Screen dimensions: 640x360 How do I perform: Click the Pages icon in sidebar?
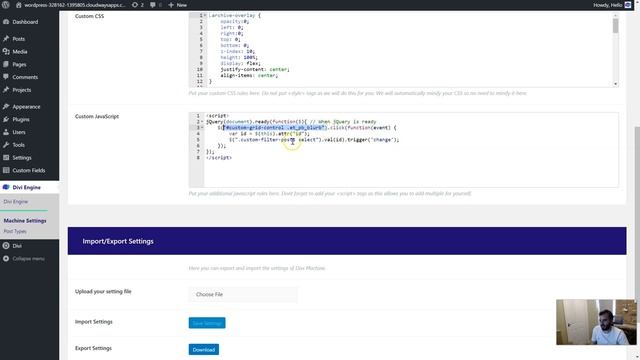(6, 64)
